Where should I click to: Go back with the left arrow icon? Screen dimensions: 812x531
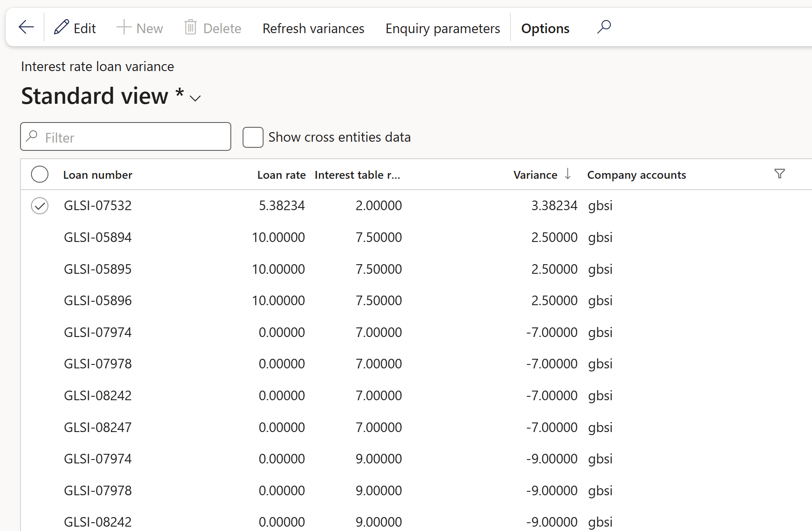click(x=26, y=27)
